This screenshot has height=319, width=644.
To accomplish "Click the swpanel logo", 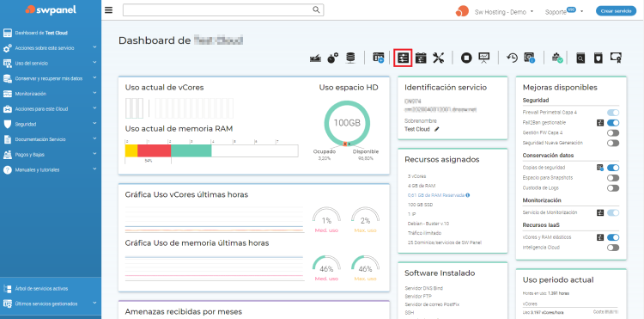I will (51, 9).
